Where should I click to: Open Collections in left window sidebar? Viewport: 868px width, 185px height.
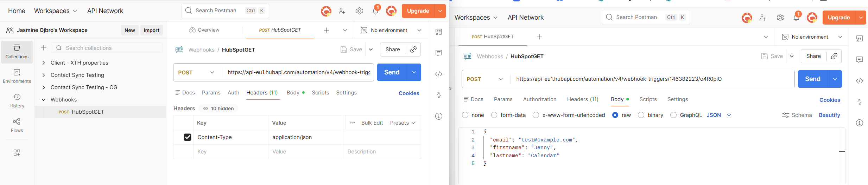pos(17,52)
